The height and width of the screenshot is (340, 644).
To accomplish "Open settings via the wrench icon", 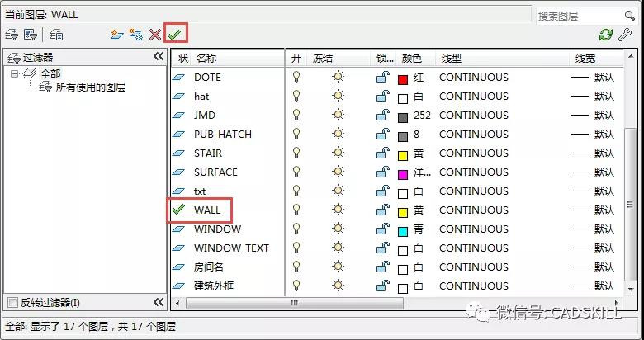I will click(625, 34).
